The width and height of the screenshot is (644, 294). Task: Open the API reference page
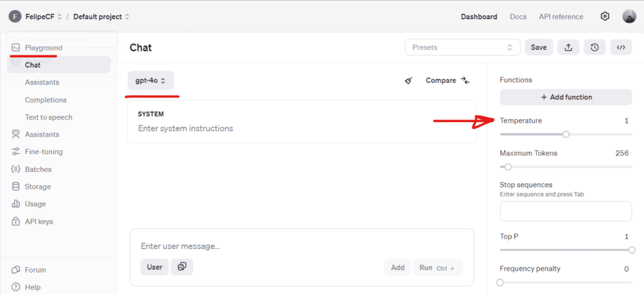pos(561,16)
